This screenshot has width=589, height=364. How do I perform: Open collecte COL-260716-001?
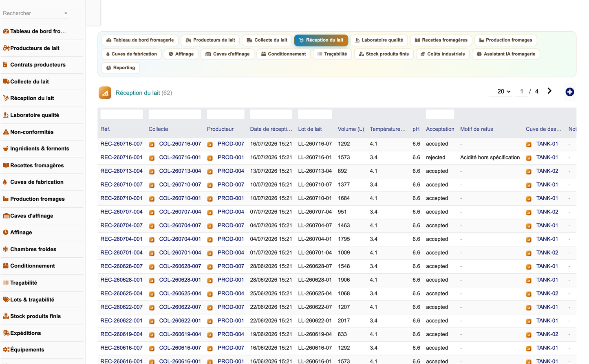pos(180,157)
